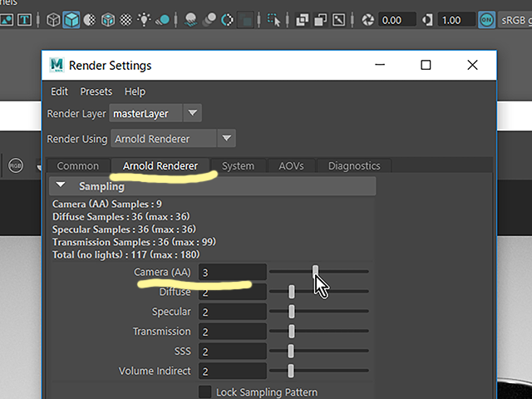Toggle shadows icon in viewport toolbar
The image size is (532, 399).
[163, 20]
